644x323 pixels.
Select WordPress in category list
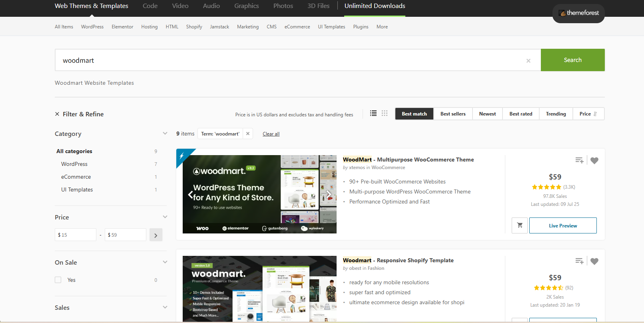coord(74,164)
